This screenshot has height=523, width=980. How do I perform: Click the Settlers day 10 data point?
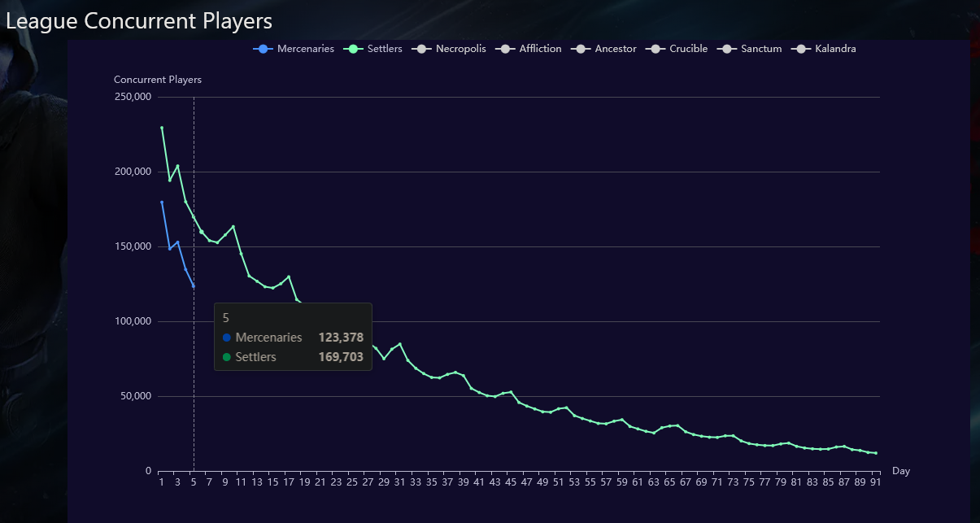[x=233, y=227]
